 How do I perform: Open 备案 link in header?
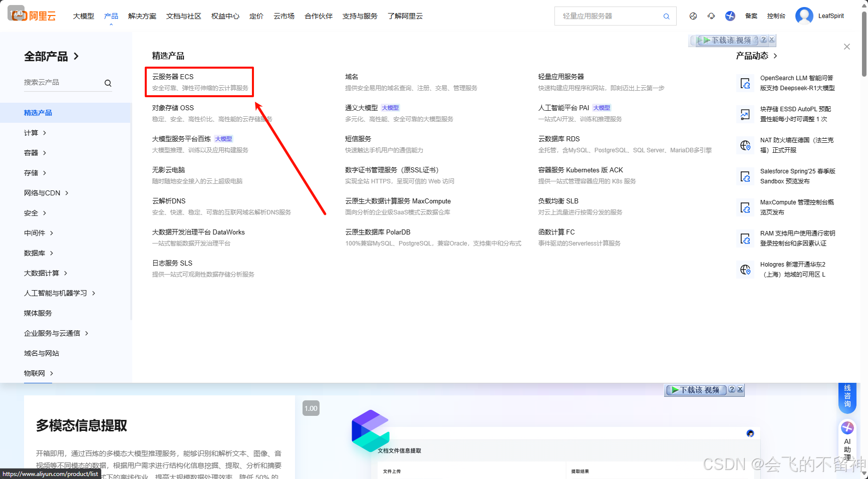751,16
